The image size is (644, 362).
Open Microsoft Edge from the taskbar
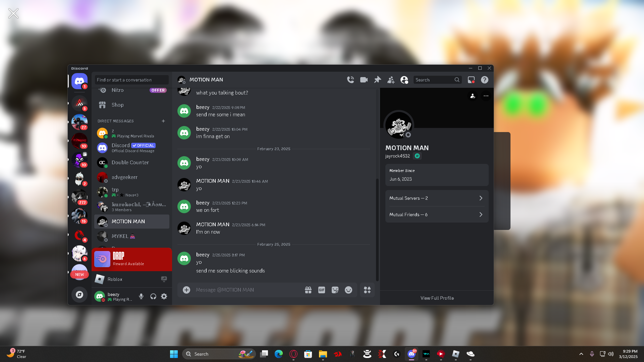pyautogui.click(x=279, y=354)
